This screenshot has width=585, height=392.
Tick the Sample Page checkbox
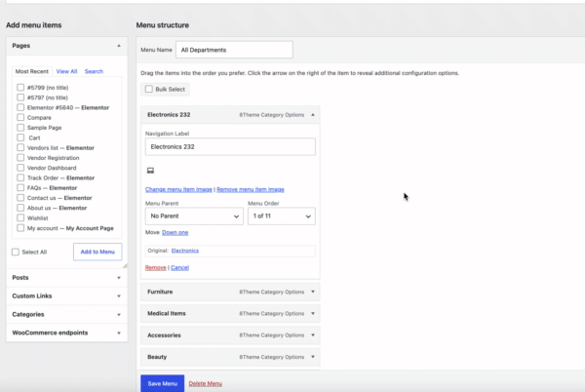(20, 128)
